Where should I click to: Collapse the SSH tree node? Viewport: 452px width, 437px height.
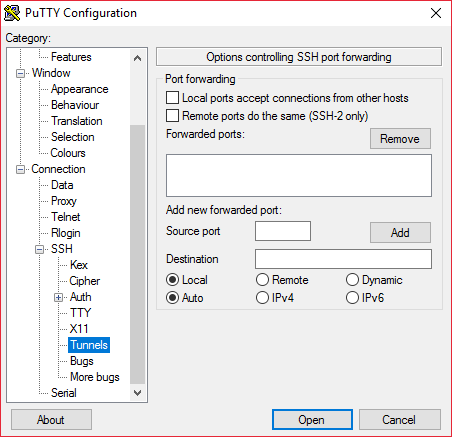(x=39, y=249)
